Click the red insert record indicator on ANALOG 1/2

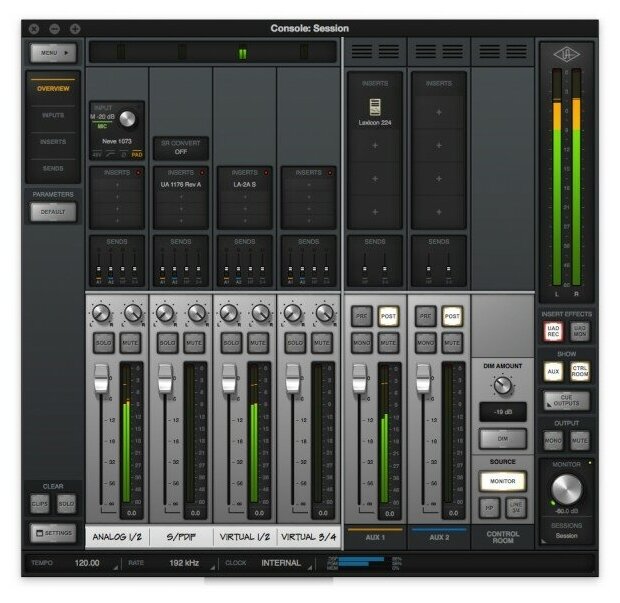138,172
